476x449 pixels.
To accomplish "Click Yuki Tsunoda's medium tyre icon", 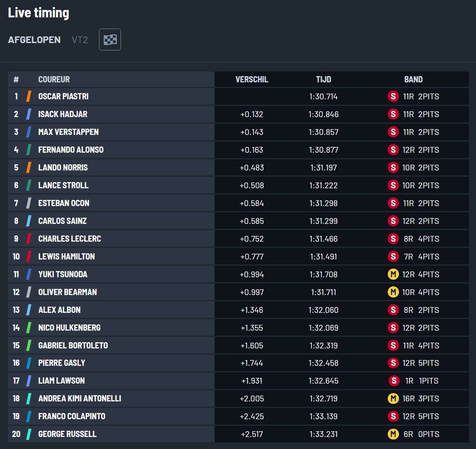I will [x=393, y=274].
